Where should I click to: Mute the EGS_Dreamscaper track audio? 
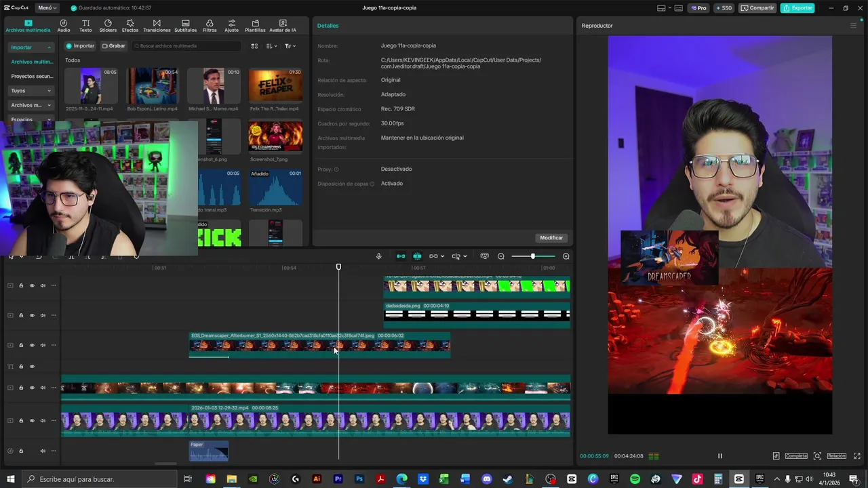pyautogui.click(x=43, y=345)
